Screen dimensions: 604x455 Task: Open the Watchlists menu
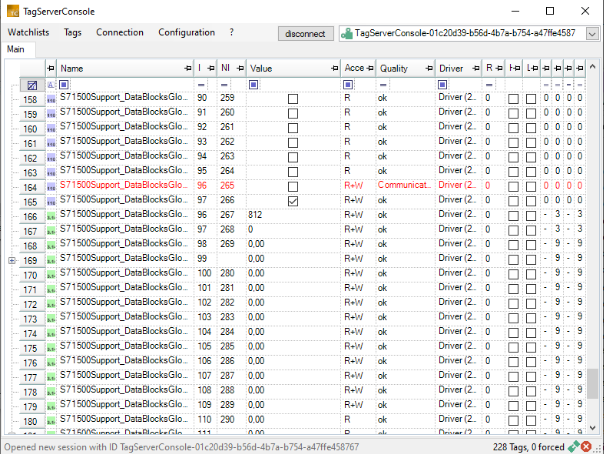coord(29,32)
